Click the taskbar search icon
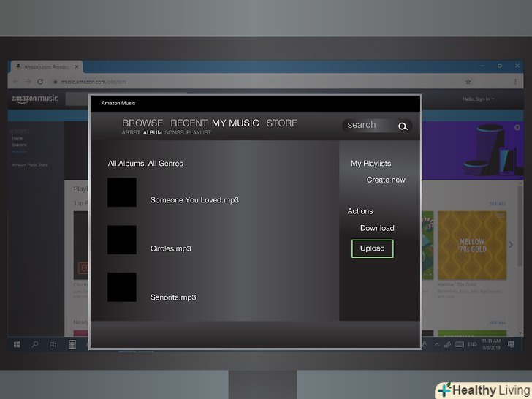 34,344
